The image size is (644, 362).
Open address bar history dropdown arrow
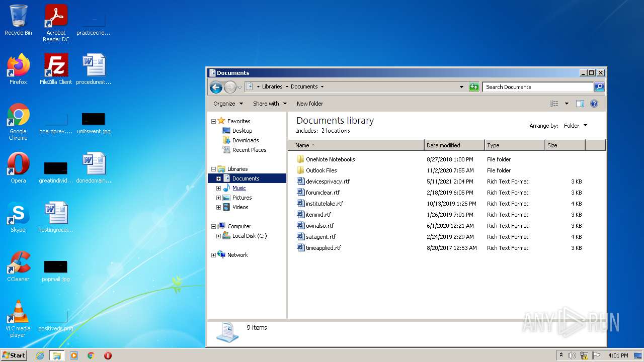(x=461, y=87)
